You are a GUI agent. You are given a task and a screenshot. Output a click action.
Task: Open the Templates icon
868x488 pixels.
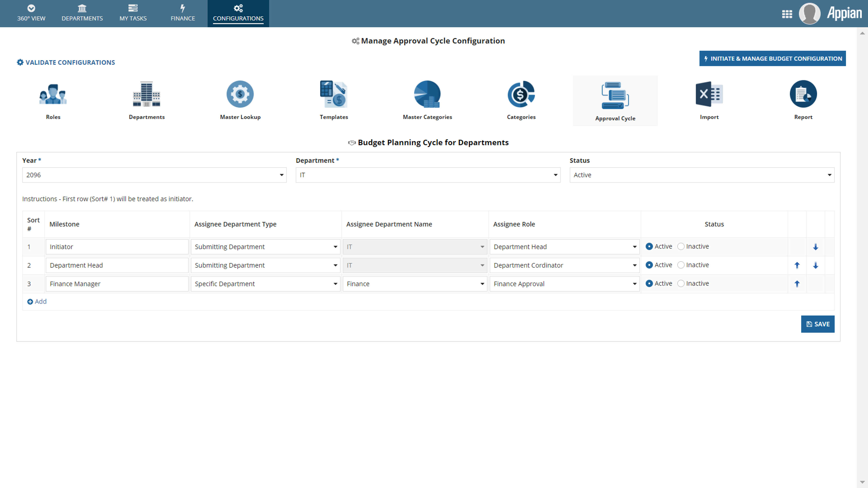(x=334, y=94)
